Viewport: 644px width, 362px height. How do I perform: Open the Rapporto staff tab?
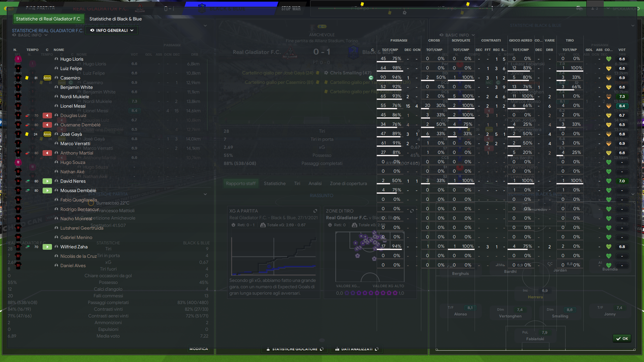point(240,184)
